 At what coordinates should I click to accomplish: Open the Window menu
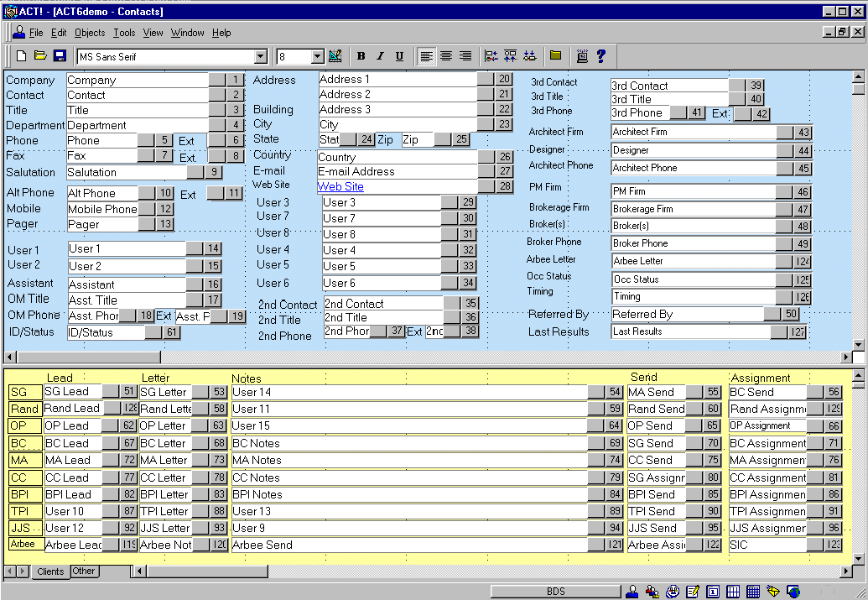tap(187, 33)
